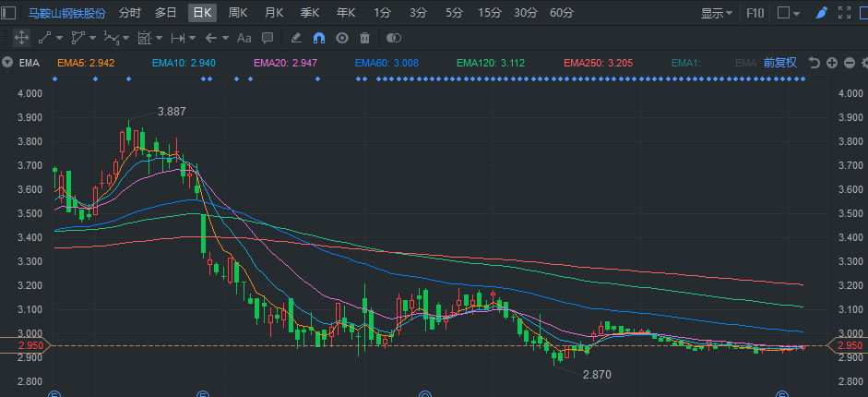Select the 1分 period tab
The width and height of the screenshot is (868, 397).
pyautogui.click(x=382, y=13)
